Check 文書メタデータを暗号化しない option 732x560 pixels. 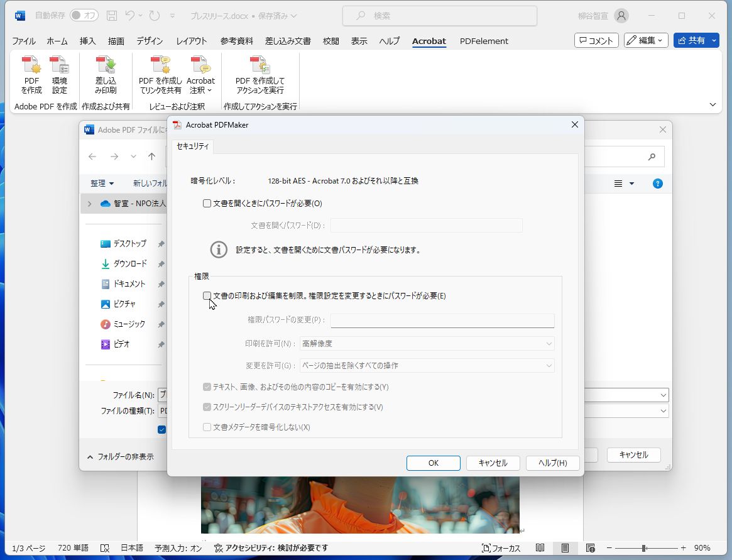click(x=207, y=427)
